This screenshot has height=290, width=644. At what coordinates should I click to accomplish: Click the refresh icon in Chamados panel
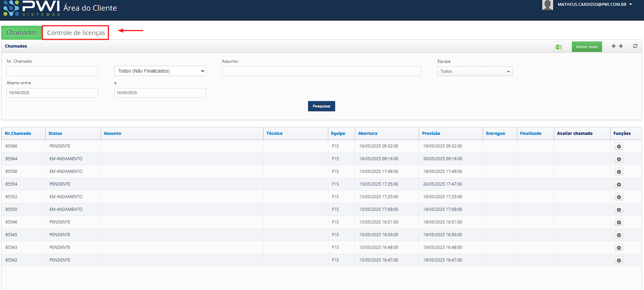635,46
